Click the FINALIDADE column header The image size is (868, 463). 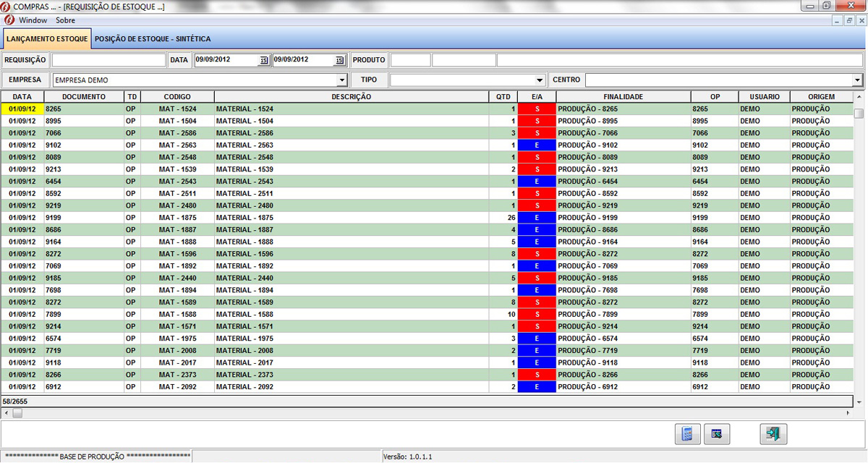pos(623,96)
